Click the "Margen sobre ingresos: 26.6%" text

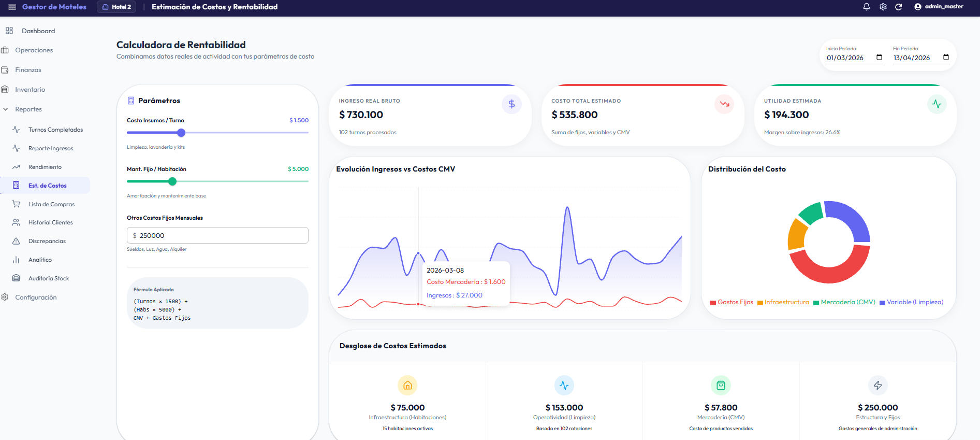(802, 132)
